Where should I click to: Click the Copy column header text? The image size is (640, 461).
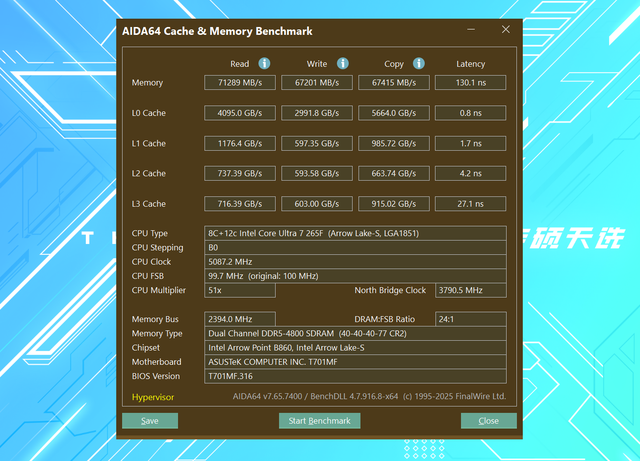pos(394,64)
